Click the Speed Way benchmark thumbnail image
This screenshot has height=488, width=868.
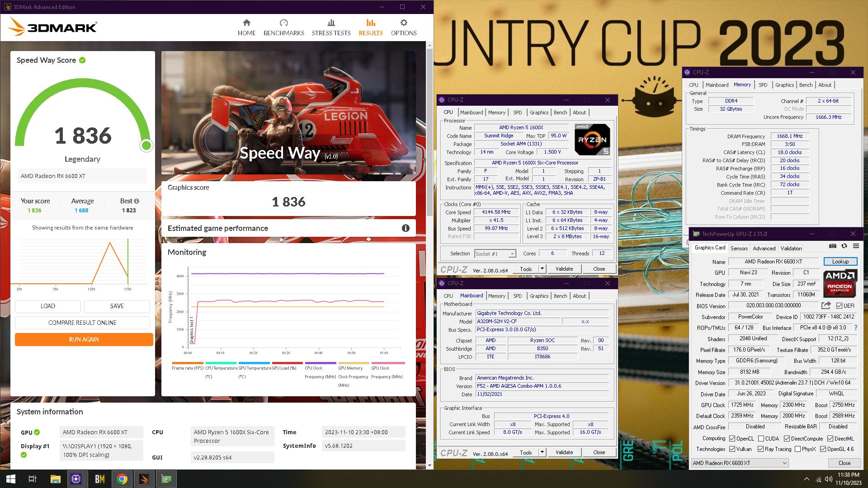(288, 113)
